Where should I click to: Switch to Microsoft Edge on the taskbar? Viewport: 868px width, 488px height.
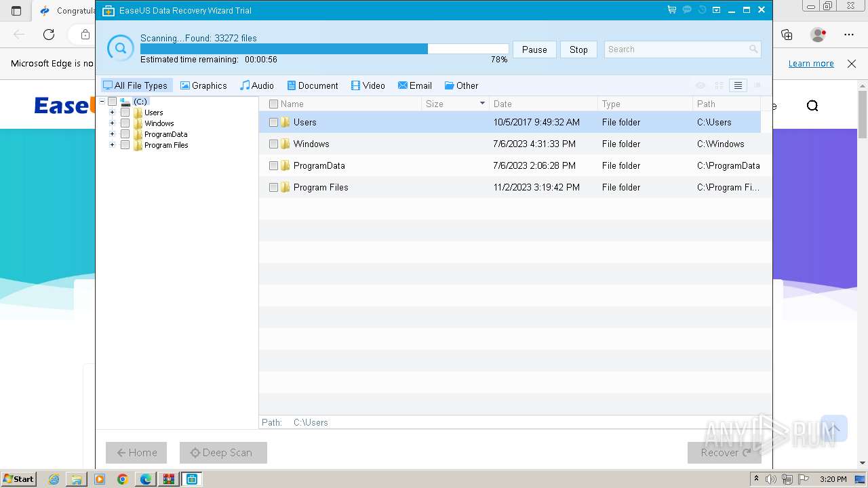[x=146, y=479]
